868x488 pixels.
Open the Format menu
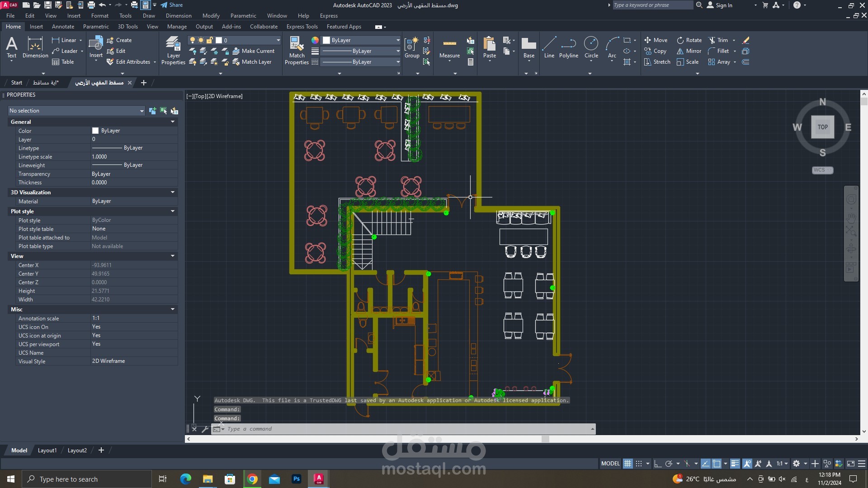coord(99,16)
